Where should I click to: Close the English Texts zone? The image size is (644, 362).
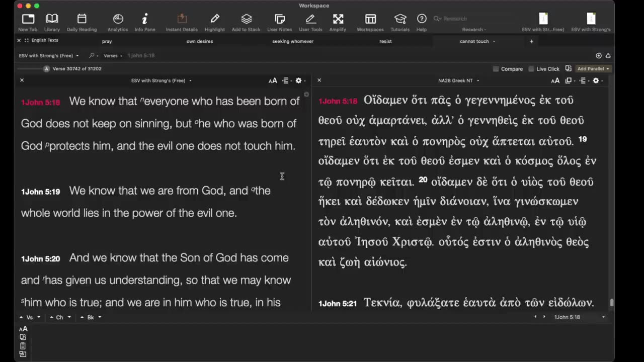[19, 40]
